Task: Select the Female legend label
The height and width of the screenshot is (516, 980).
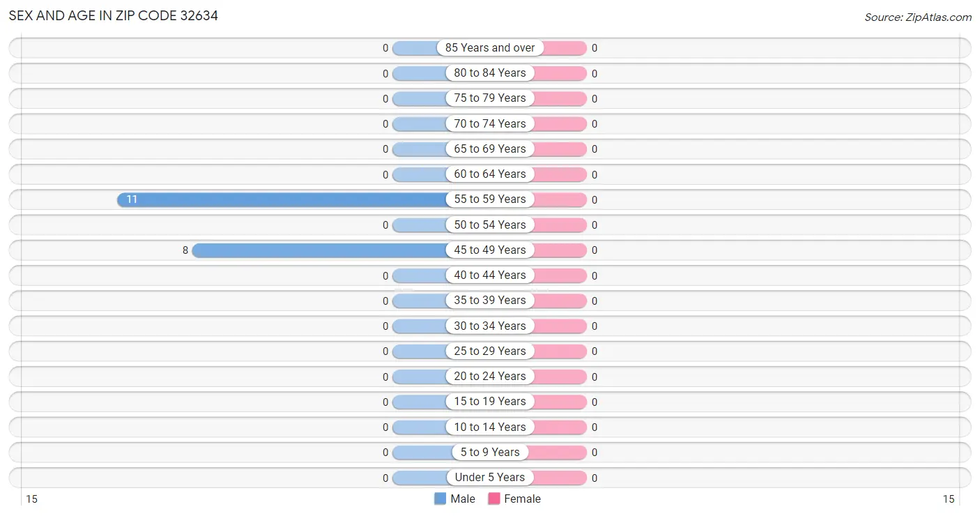Action: (x=523, y=499)
